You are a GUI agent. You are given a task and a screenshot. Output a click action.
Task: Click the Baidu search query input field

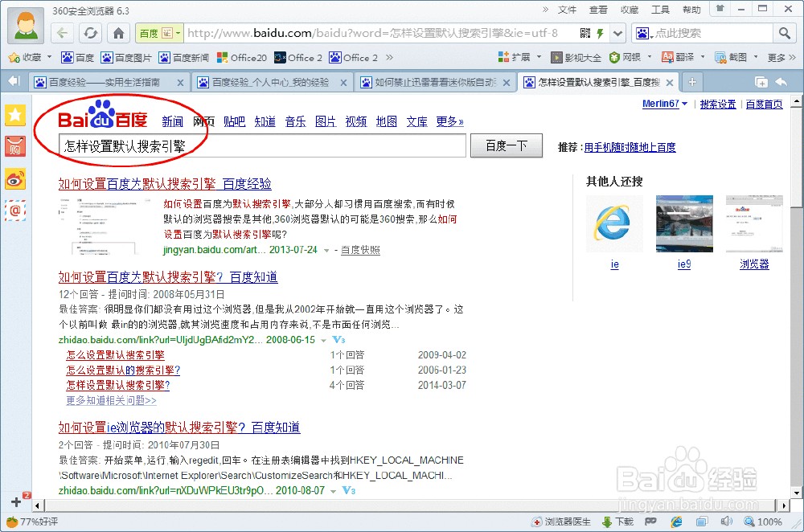tap(262, 146)
